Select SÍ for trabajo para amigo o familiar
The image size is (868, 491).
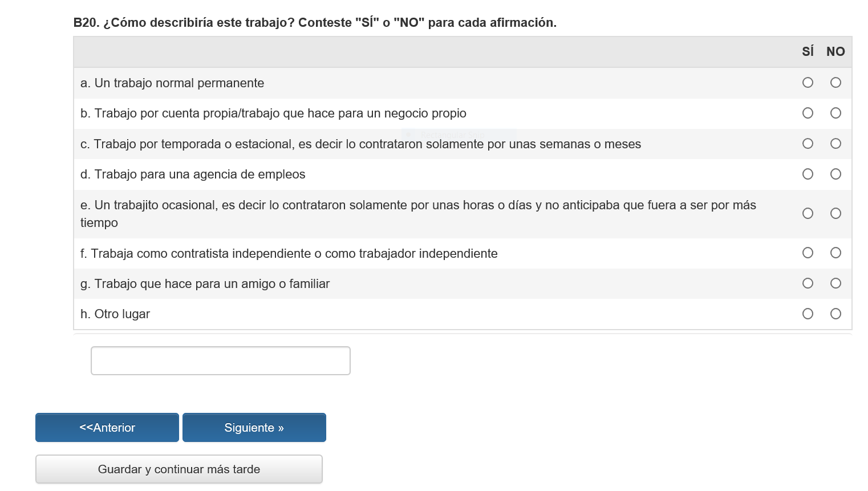pos(808,283)
